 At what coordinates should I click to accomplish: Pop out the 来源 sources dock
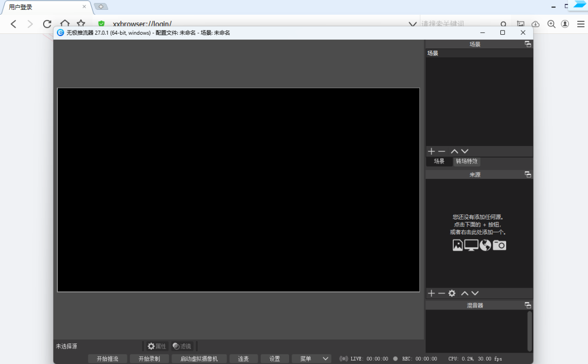click(528, 174)
